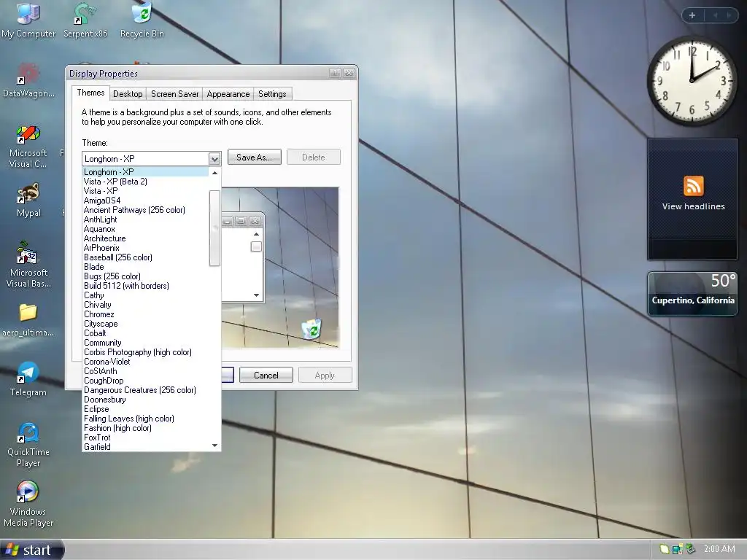Image resolution: width=747 pixels, height=560 pixels.
Task: Select Vista - XP (Beta 2) theme
Action: tap(145, 182)
